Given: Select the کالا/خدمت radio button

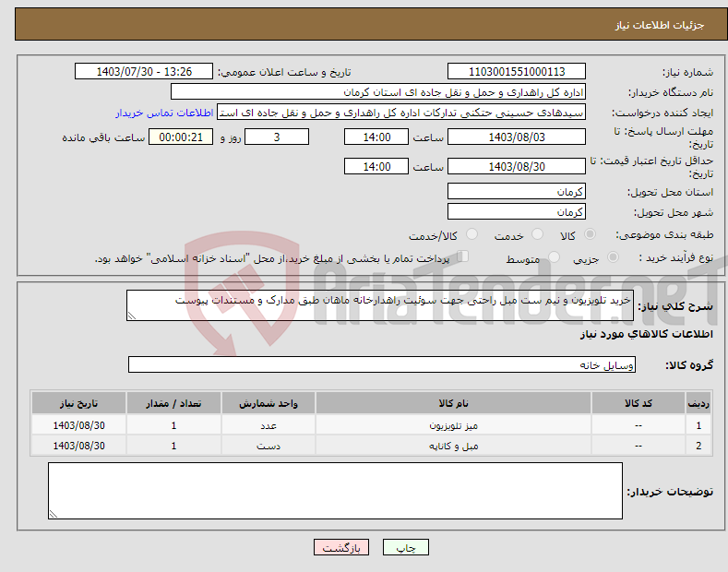Looking at the screenshot, I should click(471, 234).
